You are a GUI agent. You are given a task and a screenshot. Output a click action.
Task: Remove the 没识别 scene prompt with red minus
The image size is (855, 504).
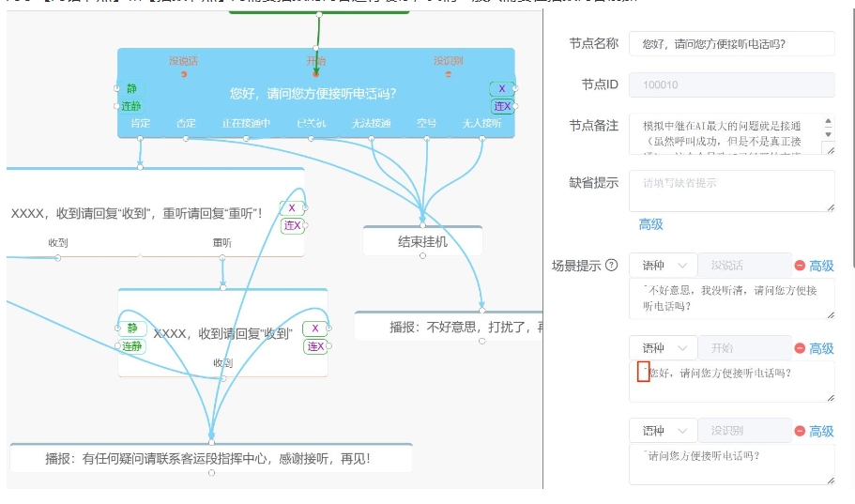click(800, 431)
